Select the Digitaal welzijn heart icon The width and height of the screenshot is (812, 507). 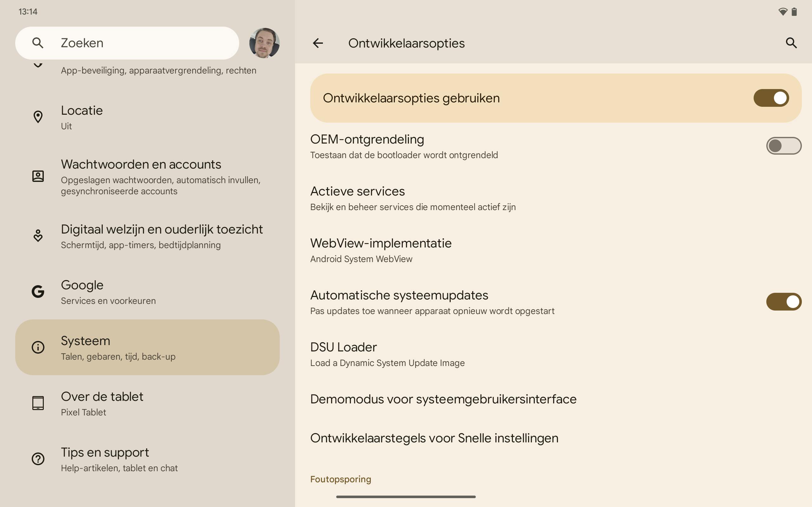click(x=38, y=236)
